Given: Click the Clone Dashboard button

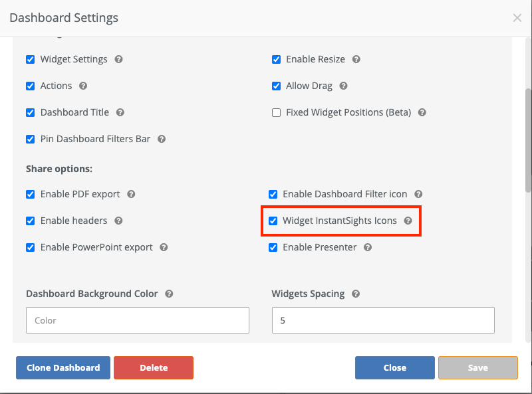Looking at the screenshot, I should tap(63, 367).
